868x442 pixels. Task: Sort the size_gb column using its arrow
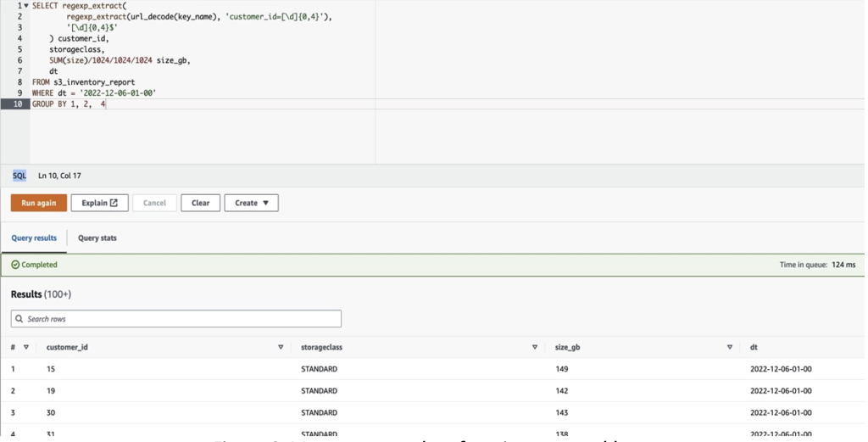[x=730, y=347]
